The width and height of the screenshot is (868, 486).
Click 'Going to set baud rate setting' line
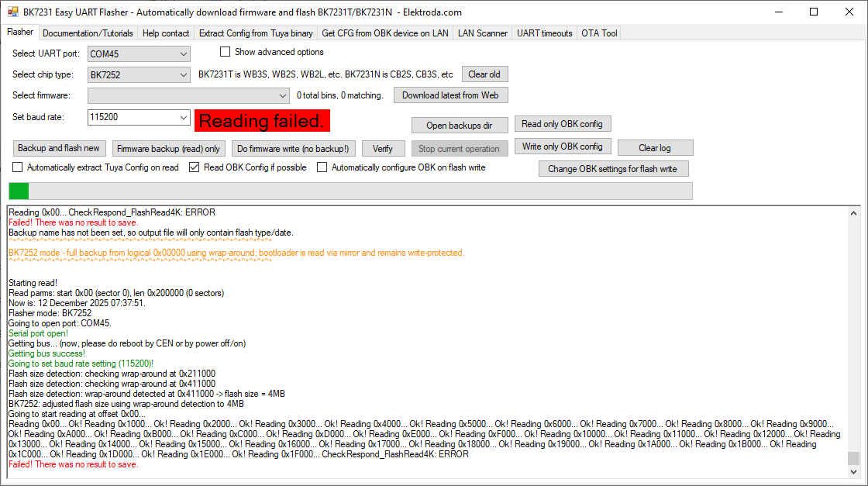pyautogui.click(x=81, y=364)
